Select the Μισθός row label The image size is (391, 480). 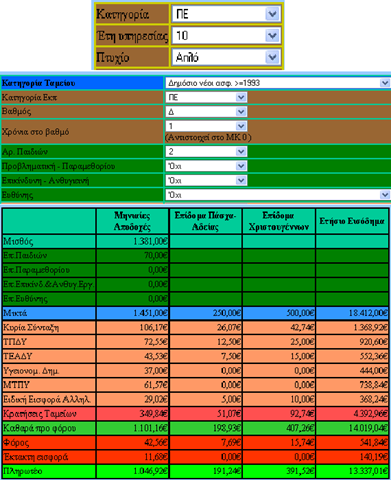[x=18, y=241]
